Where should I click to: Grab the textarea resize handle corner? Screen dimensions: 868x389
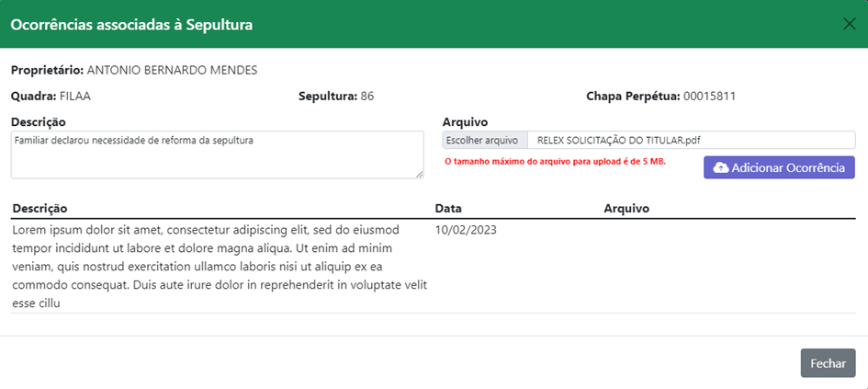pyautogui.click(x=420, y=175)
